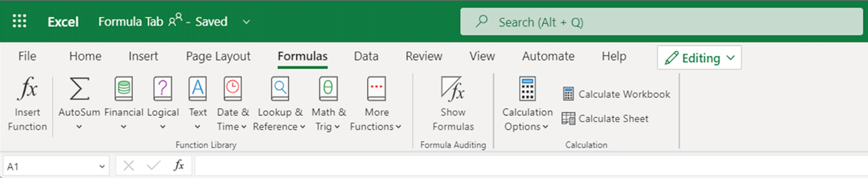This screenshot has height=178, width=868.
Task: Open the Math & Trig functions icon
Action: [328, 88]
